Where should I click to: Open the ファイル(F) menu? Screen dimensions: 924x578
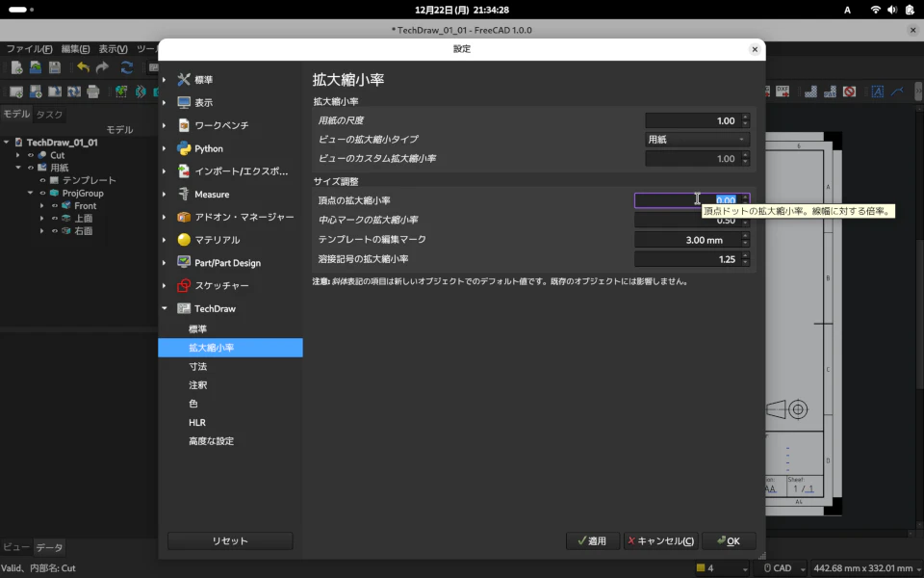[29, 49]
